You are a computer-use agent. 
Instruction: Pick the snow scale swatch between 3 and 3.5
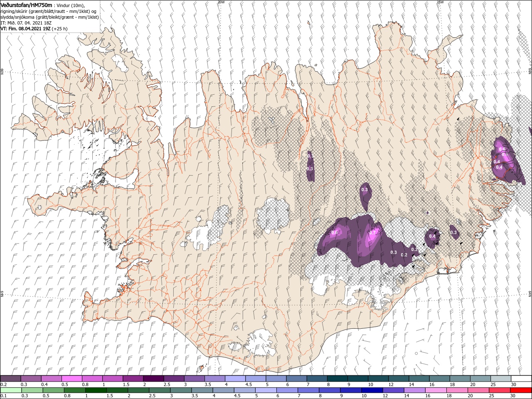click(194, 379)
